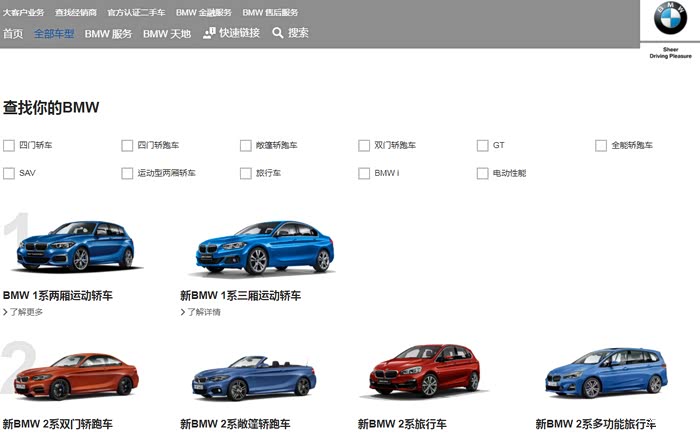Click the BMW roundel logo
700x434 pixels.
click(x=670, y=18)
